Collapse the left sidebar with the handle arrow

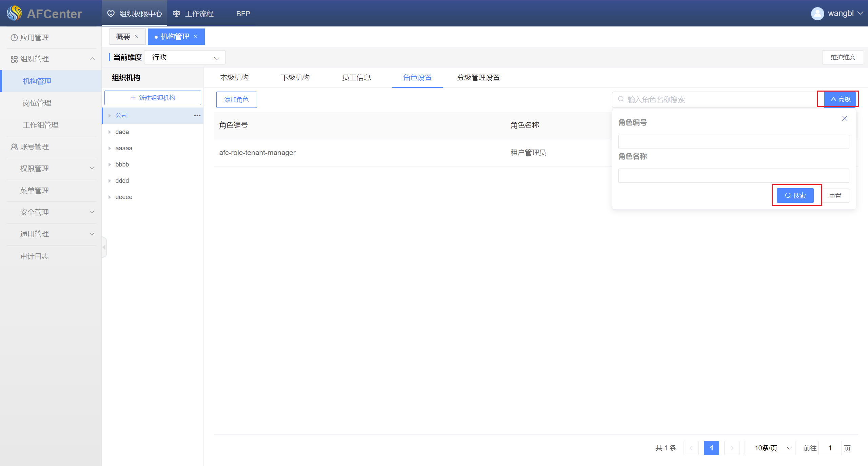104,247
